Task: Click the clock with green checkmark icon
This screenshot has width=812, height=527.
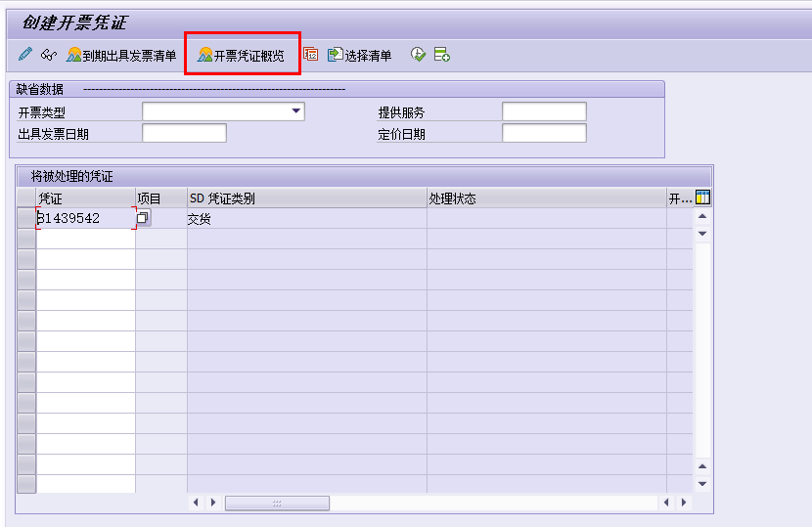Action: tap(418, 54)
